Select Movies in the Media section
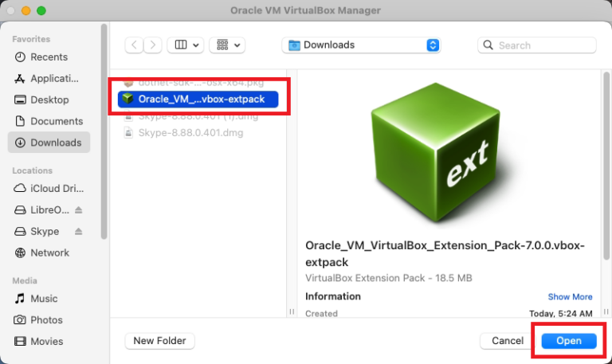 pos(46,342)
